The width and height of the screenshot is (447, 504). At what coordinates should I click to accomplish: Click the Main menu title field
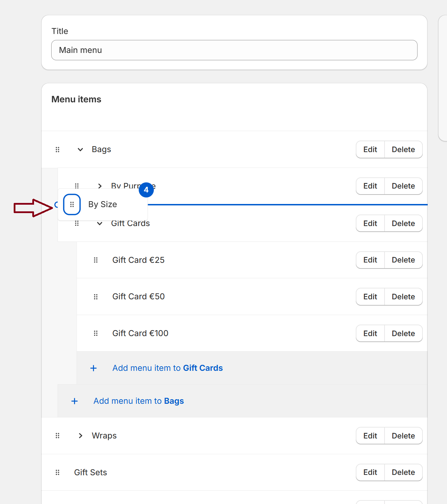234,50
